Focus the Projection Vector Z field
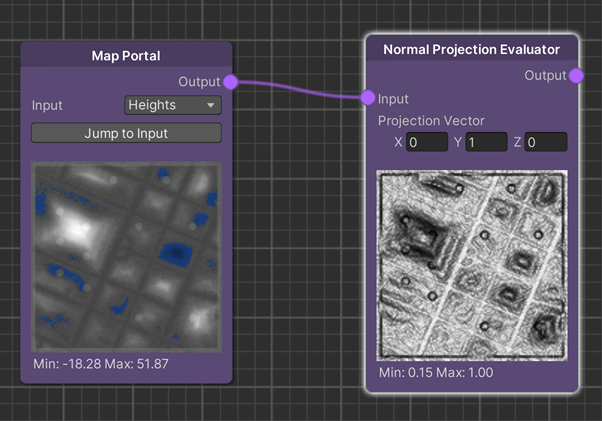602x421 pixels. click(x=546, y=142)
